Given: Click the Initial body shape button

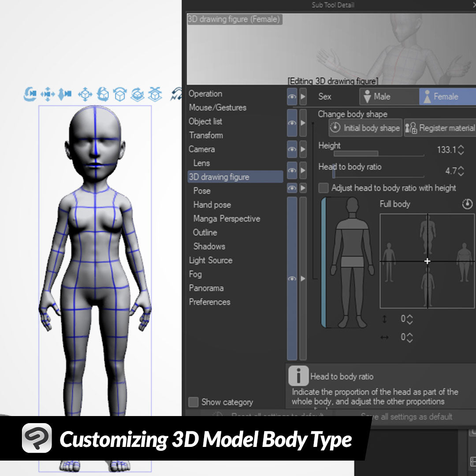Looking at the screenshot, I should pyautogui.click(x=365, y=128).
